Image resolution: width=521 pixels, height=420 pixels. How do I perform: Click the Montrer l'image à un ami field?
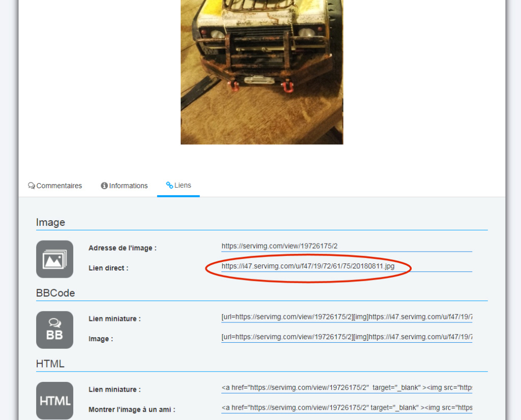346,408
